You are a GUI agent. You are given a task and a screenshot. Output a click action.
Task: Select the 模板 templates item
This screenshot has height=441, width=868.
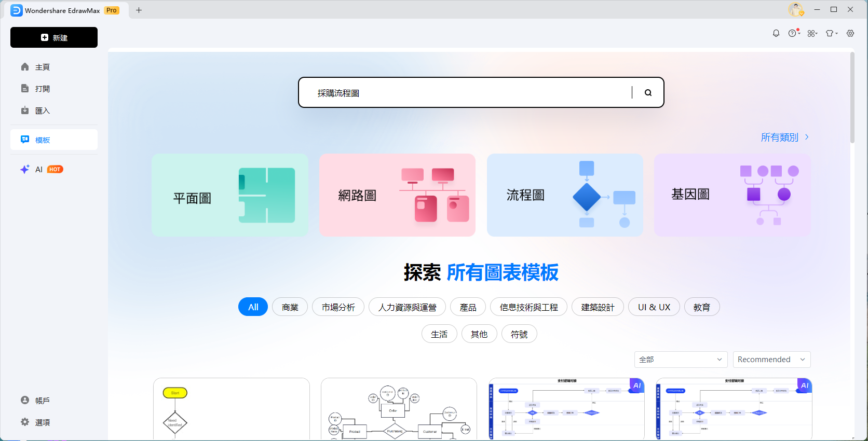click(54, 140)
